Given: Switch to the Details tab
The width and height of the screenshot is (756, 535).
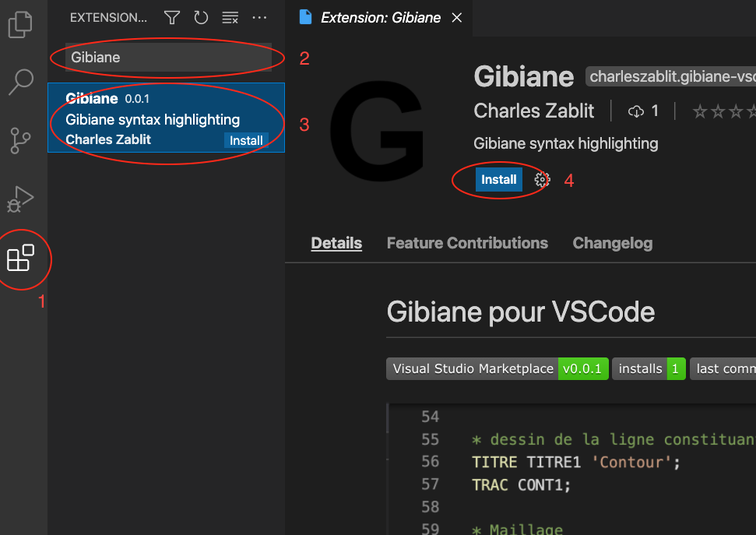Looking at the screenshot, I should [x=336, y=243].
